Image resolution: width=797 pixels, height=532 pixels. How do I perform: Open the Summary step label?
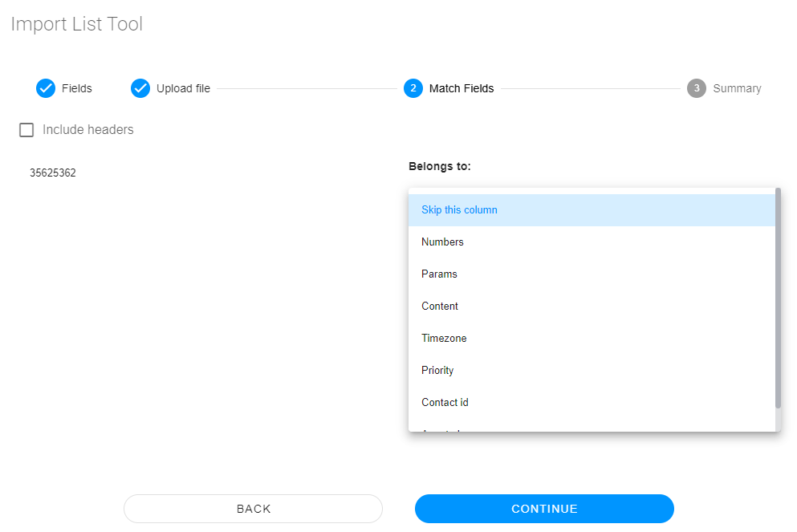click(x=737, y=88)
